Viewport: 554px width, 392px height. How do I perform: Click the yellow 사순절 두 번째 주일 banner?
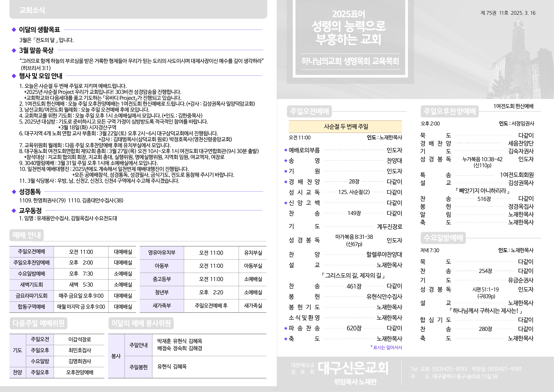345,126
